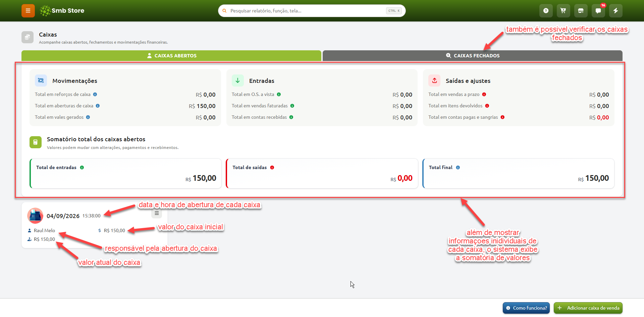Click the Smb Store logo

pyautogui.click(x=62, y=11)
